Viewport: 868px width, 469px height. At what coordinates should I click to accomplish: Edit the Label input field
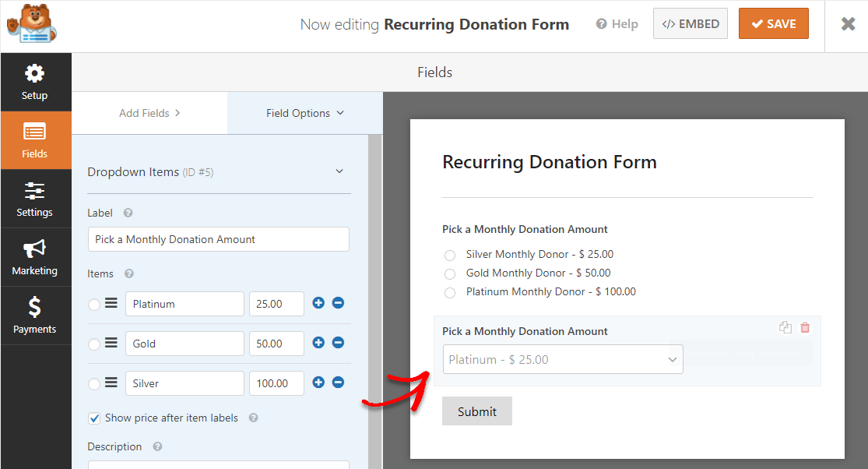(x=219, y=239)
